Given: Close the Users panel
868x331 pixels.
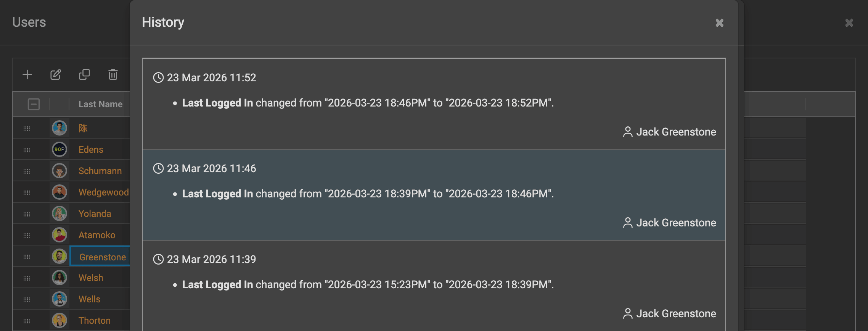Looking at the screenshot, I should [849, 23].
